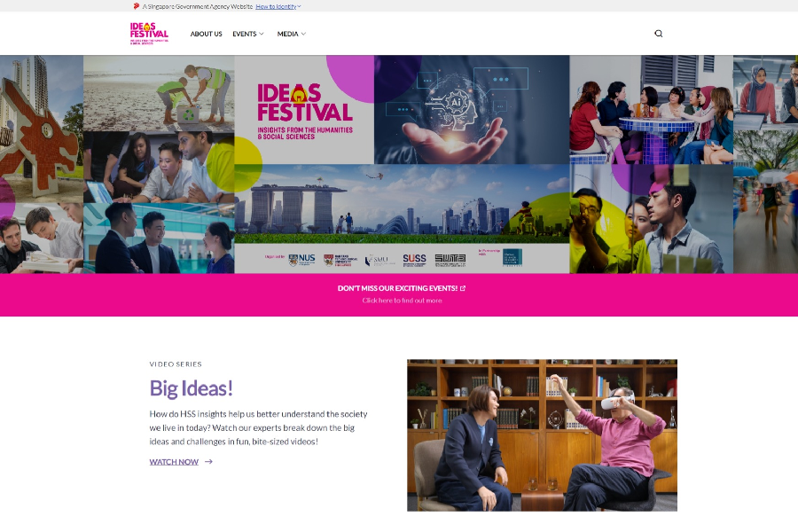Open the Big Ideas video thumbnail
Viewport: 798px width, 532px height.
click(x=542, y=435)
